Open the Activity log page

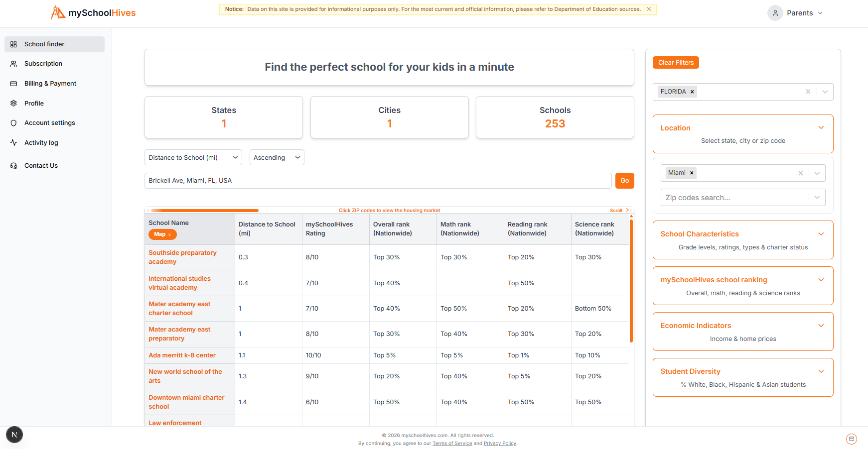41,143
